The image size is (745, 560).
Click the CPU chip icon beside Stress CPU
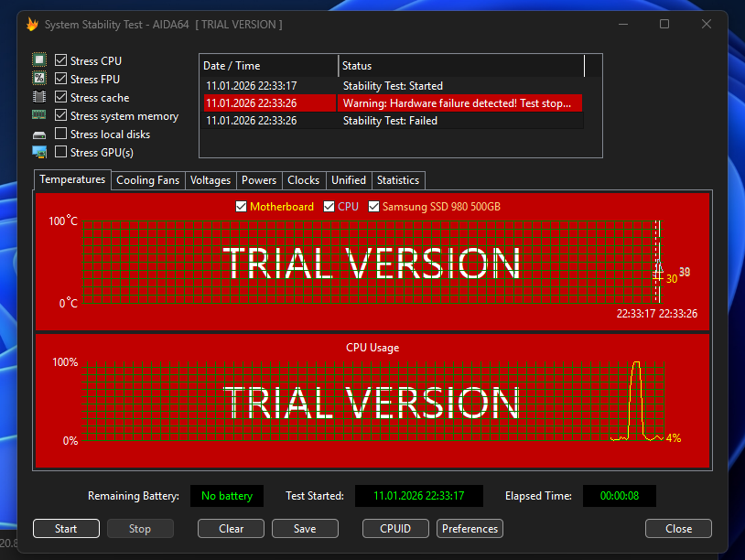pos(39,60)
